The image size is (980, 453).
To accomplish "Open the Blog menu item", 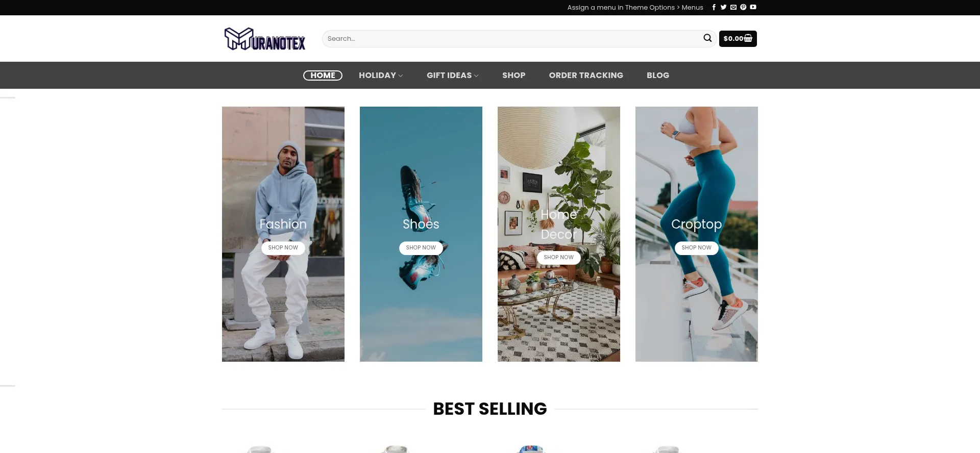I will pyautogui.click(x=658, y=75).
